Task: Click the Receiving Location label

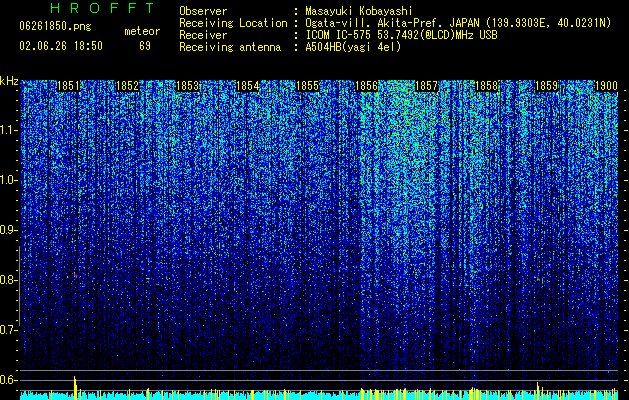Action: pos(233,23)
